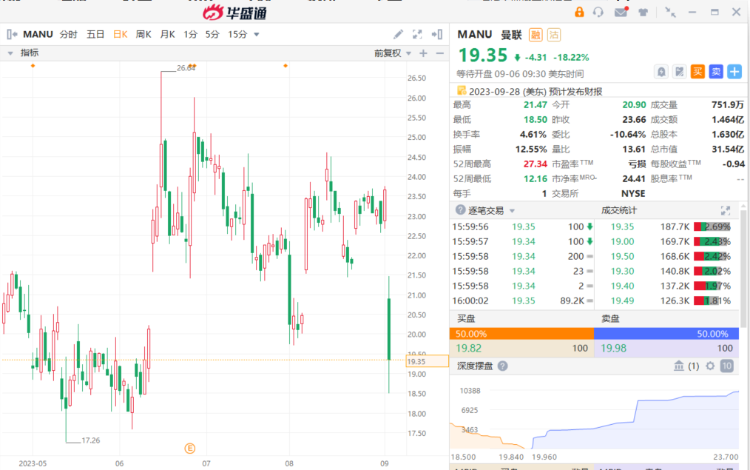This screenshot has width=750, height=470.
Task: Click help icon beside 逐笔交易
Action: point(460,210)
